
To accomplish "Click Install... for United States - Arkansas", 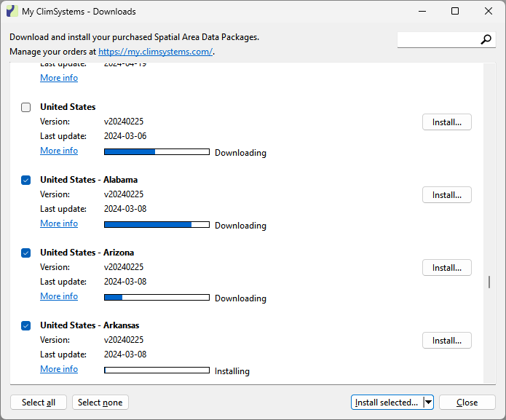I will [446, 341].
